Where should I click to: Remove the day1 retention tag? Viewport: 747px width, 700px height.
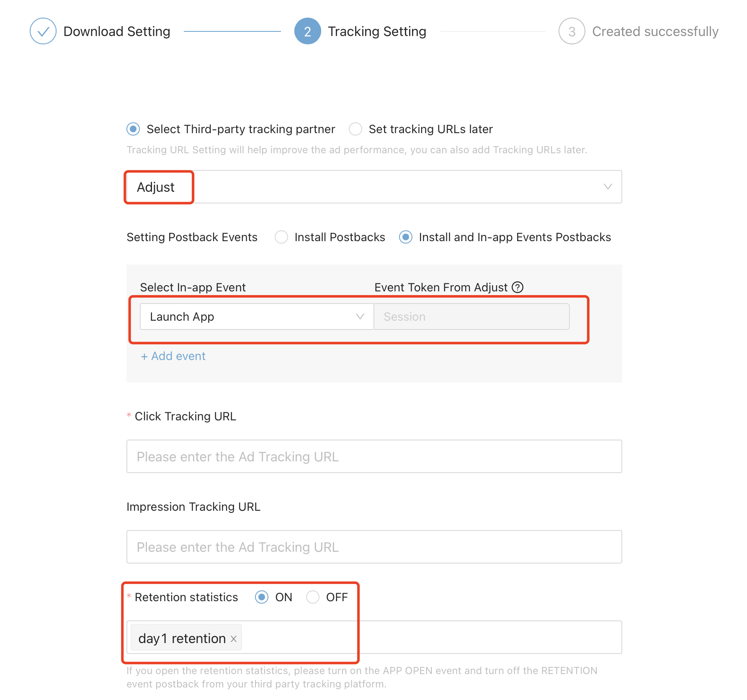(x=234, y=639)
